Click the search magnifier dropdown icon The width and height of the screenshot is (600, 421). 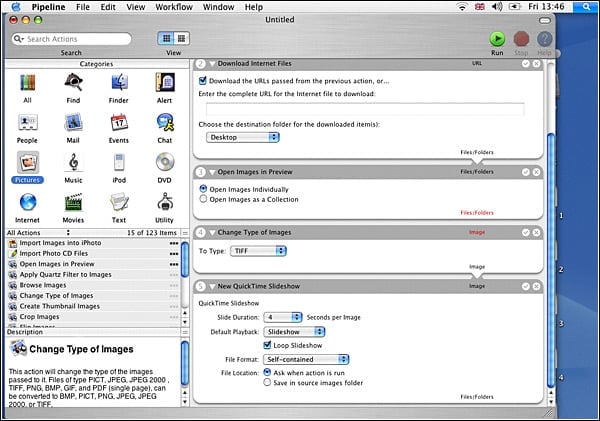coord(19,39)
